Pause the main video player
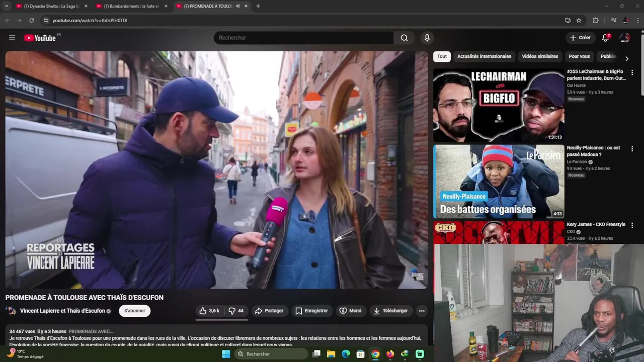This screenshot has width=644, height=362. click(216, 170)
